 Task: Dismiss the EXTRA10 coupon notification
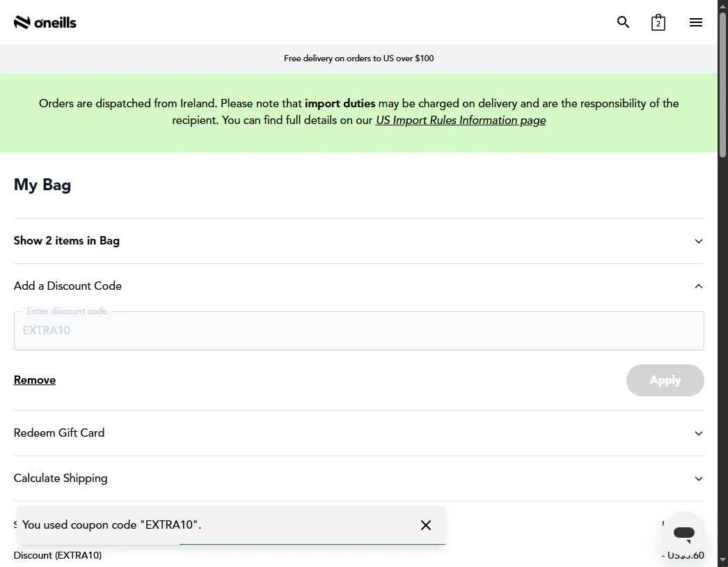point(426,525)
